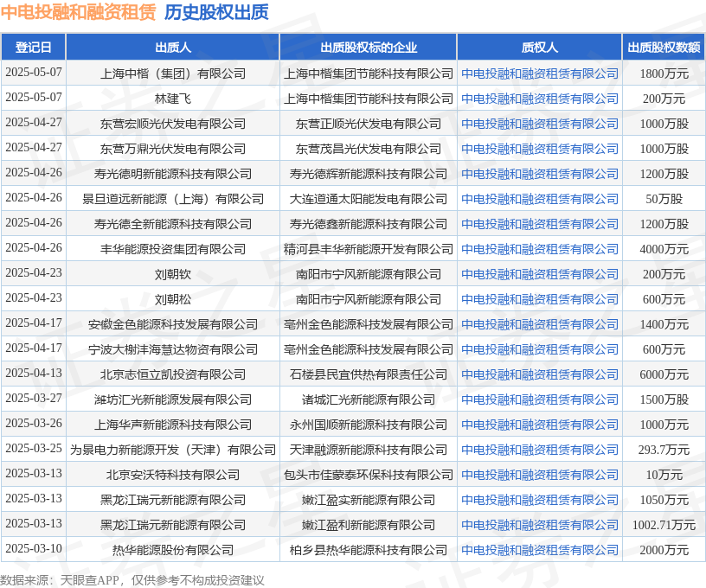Click target company 诸城汇光新能源有限公司
This screenshot has width=706, height=588.
coord(369,399)
